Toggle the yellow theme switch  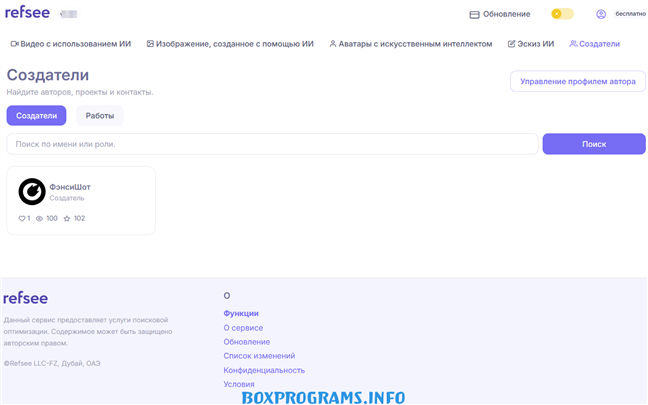coord(562,14)
